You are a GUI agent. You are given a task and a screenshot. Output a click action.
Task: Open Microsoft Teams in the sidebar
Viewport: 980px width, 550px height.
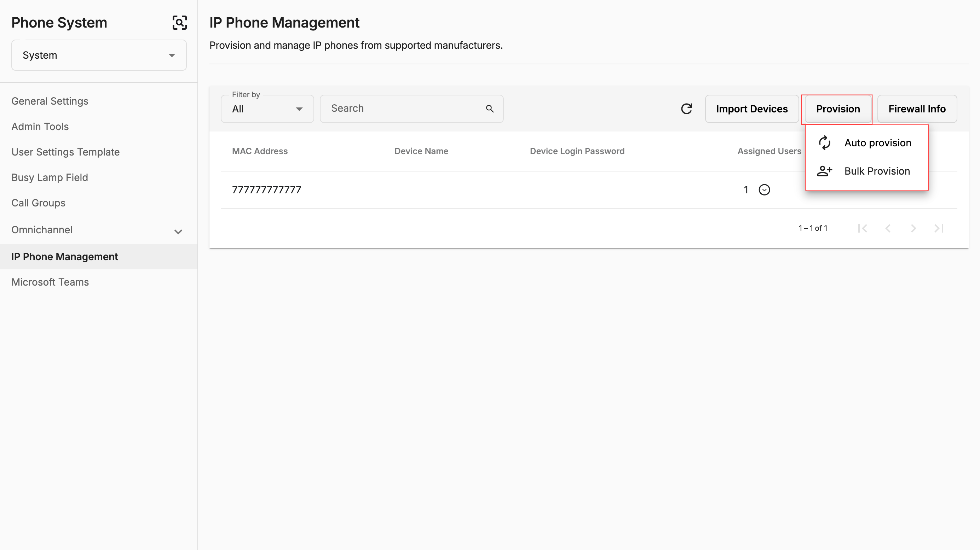[x=50, y=282]
